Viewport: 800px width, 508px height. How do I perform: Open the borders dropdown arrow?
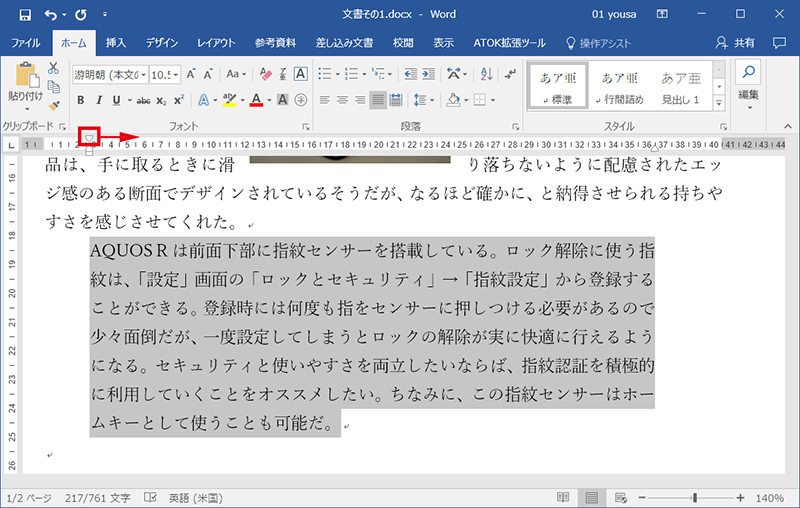tap(493, 100)
